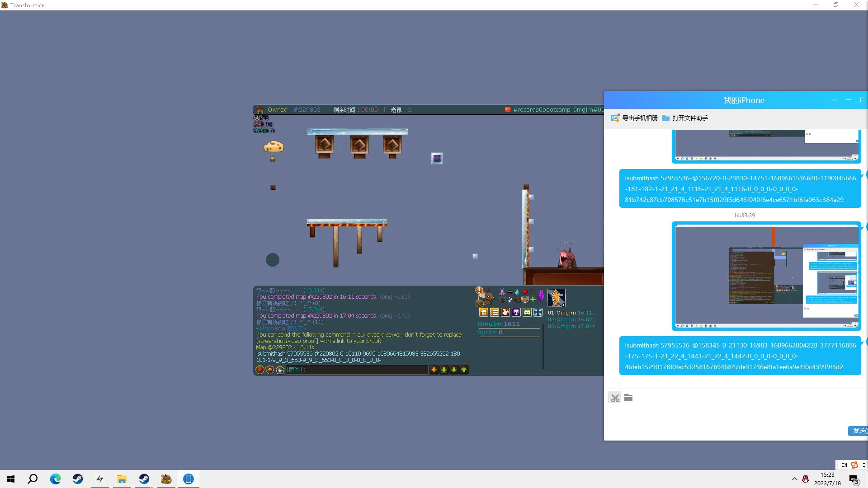Show hidden system tray icons
868x488 pixels.
click(794, 479)
